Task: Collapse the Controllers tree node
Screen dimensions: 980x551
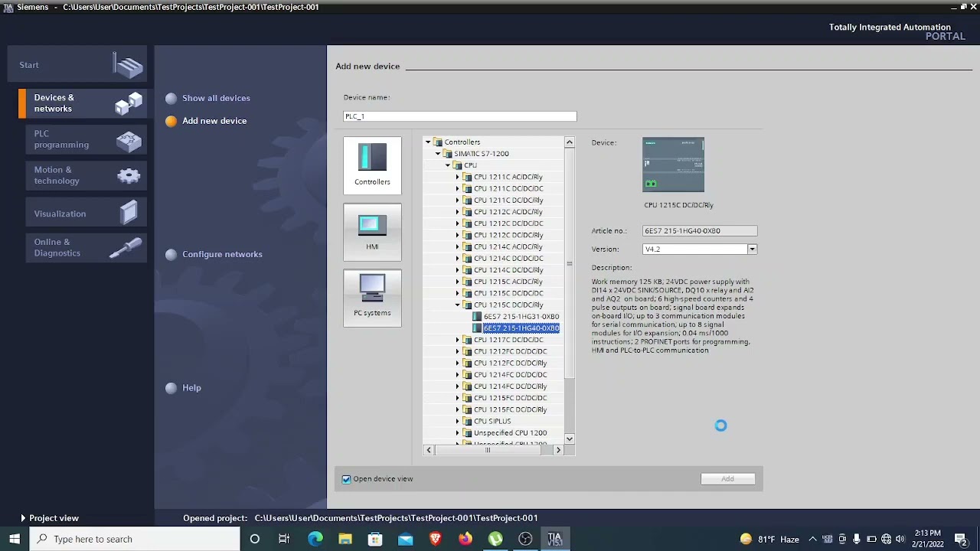Action: pos(428,142)
